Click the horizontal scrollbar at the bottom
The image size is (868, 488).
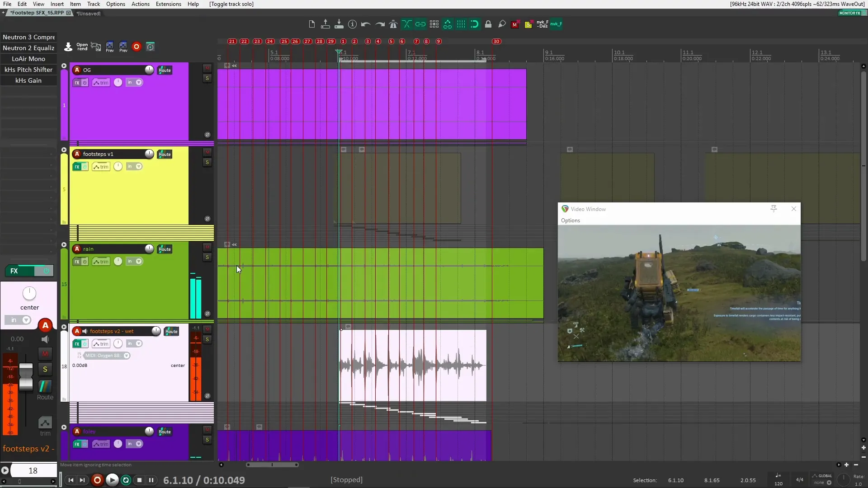(x=271, y=465)
